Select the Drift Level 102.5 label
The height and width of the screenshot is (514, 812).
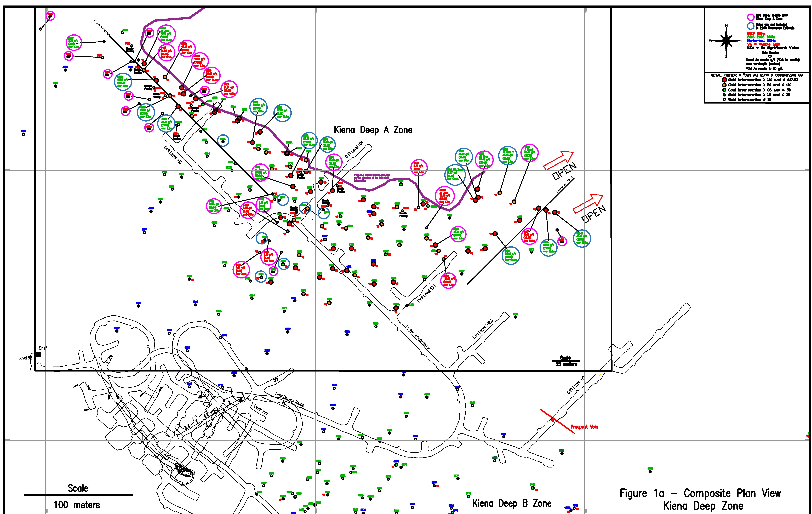tap(483, 329)
